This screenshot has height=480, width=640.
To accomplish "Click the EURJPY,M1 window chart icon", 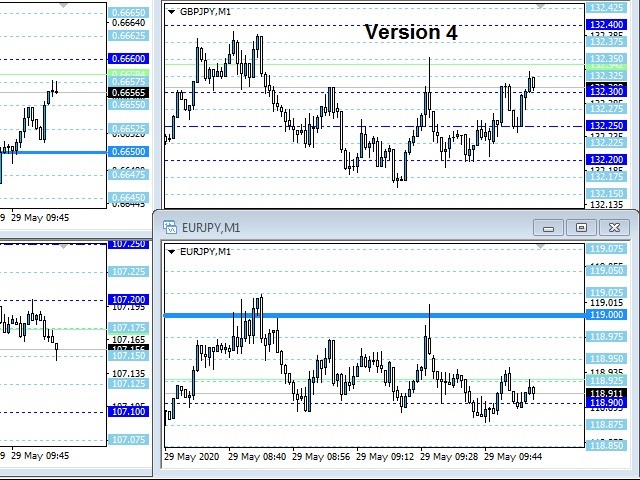I will (x=170, y=227).
